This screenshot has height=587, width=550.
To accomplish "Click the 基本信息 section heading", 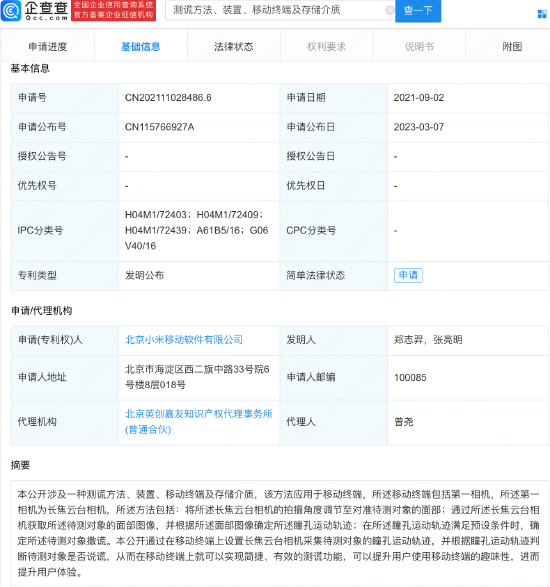I will pyautogui.click(x=30, y=68).
